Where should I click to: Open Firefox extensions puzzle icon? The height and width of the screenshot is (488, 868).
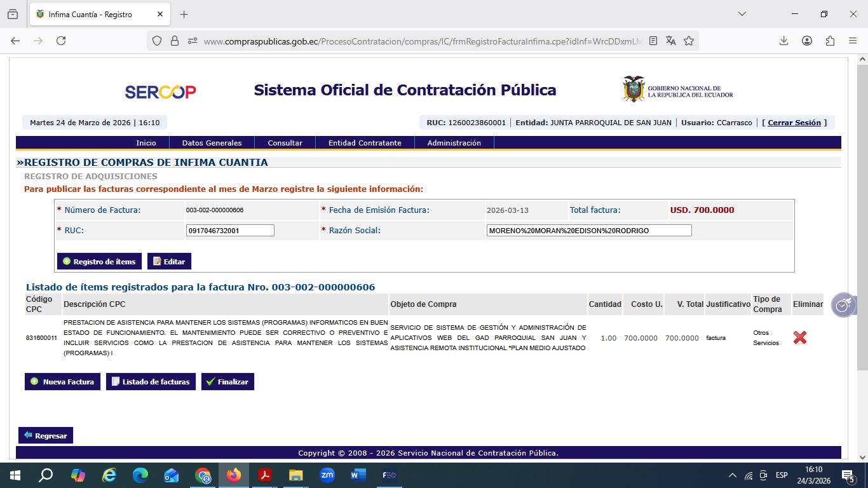tap(830, 41)
